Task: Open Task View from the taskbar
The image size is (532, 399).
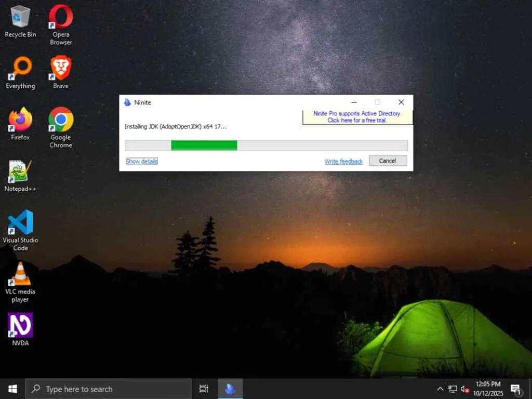Action: coord(204,389)
